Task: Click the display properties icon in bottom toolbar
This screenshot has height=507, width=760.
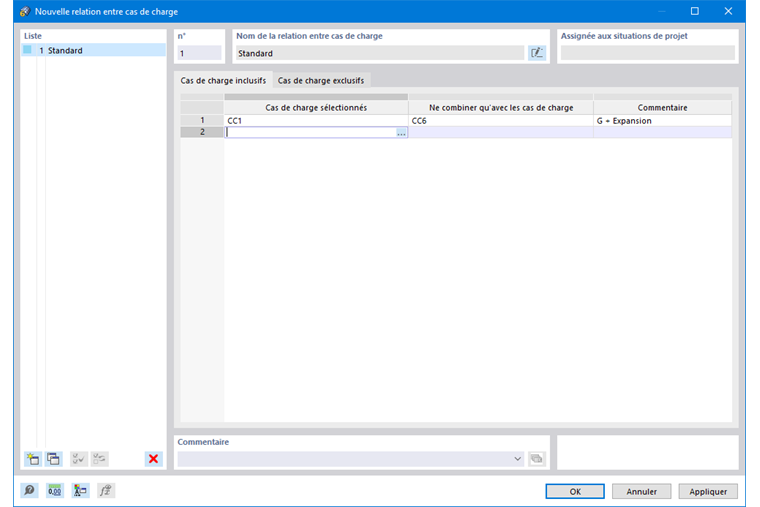Action: tap(80, 491)
